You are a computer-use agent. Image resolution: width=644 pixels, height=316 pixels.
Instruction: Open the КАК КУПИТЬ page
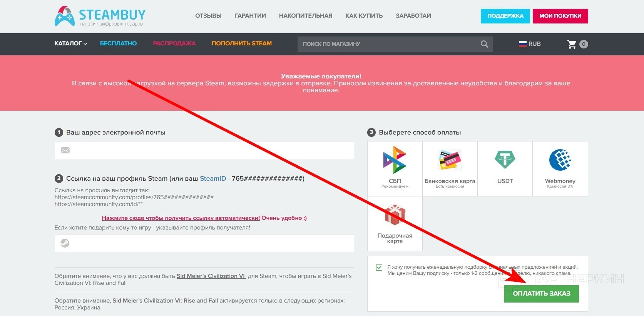click(x=364, y=16)
